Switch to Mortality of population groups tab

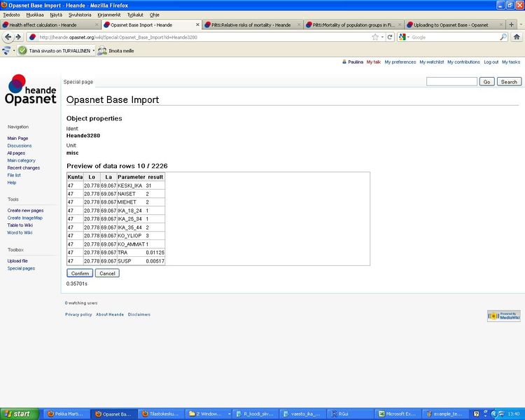pos(354,24)
